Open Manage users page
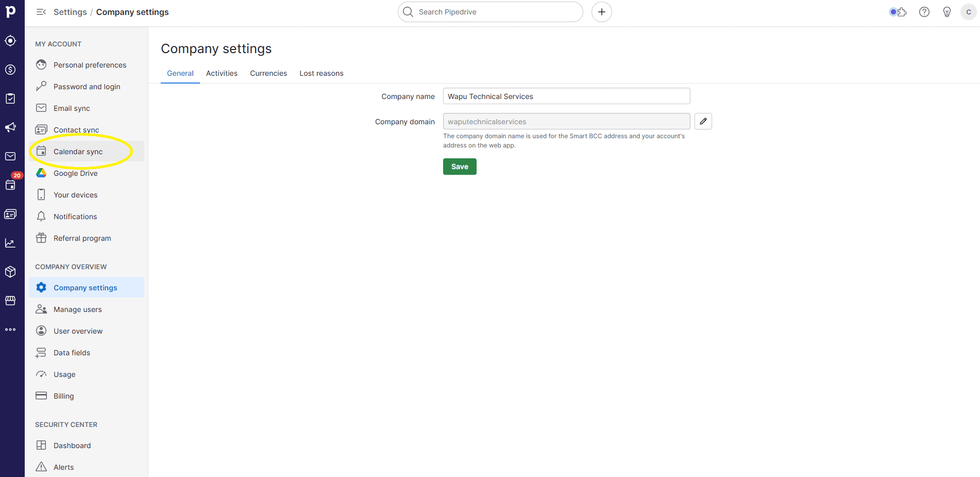Screen dimensions: 980x477 [x=87, y=309]
